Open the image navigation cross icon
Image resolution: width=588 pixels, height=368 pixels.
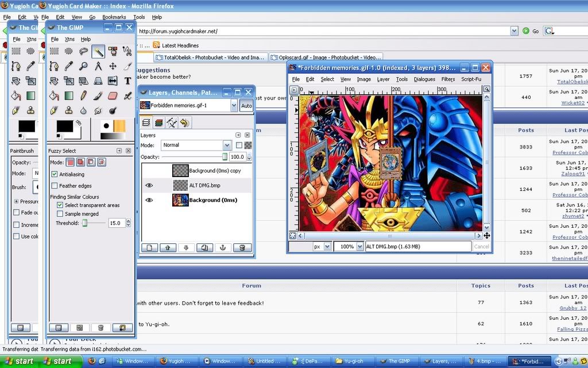486,236
